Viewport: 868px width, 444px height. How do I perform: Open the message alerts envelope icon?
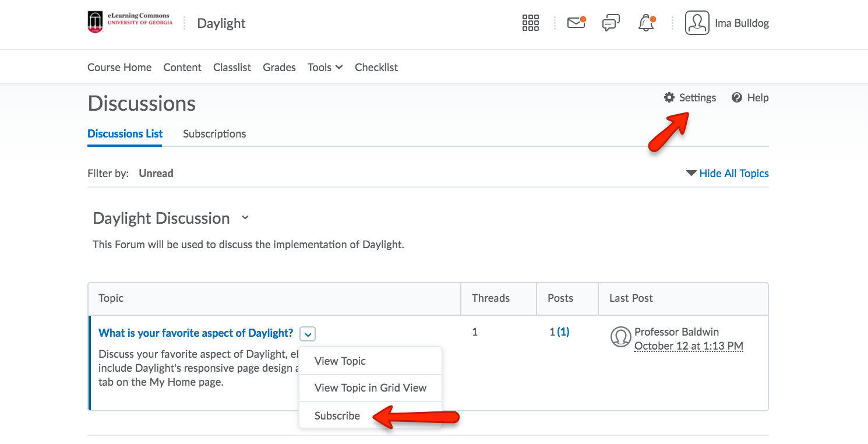576,23
